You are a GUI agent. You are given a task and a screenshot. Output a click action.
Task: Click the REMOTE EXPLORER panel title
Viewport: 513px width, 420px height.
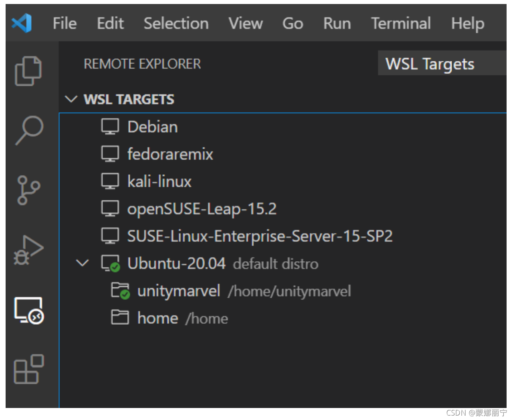click(x=142, y=64)
